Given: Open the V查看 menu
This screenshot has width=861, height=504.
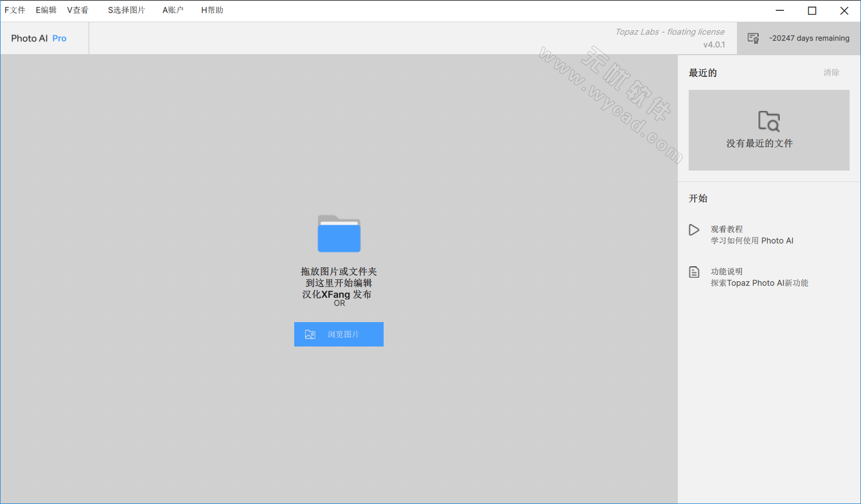Looking at the screenshot, I should [77, 10].
